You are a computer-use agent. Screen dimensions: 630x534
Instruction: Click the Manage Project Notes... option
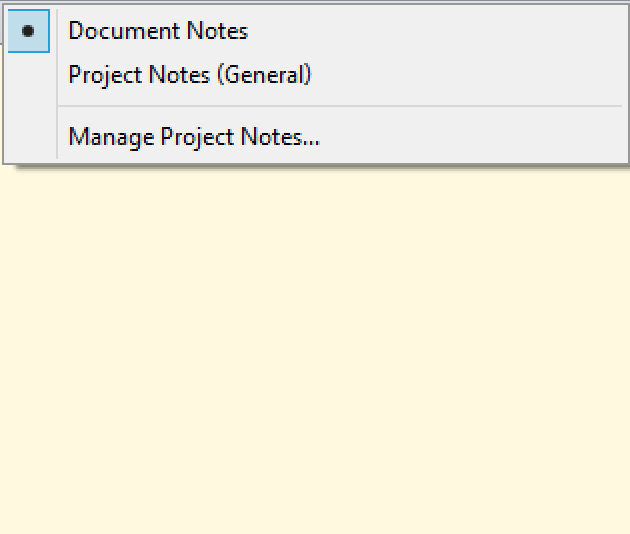194,137
